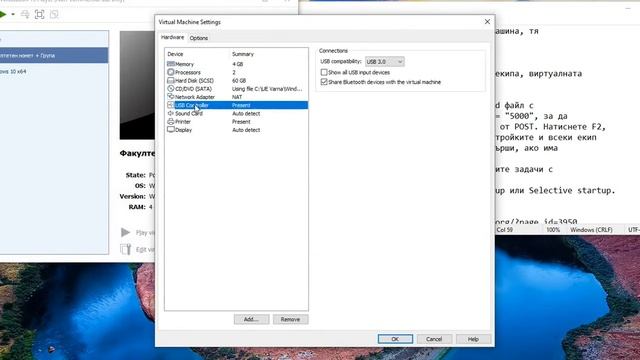Click the Cancel button
The height and width of the screenshot is (360, 640).
point(434,339)
